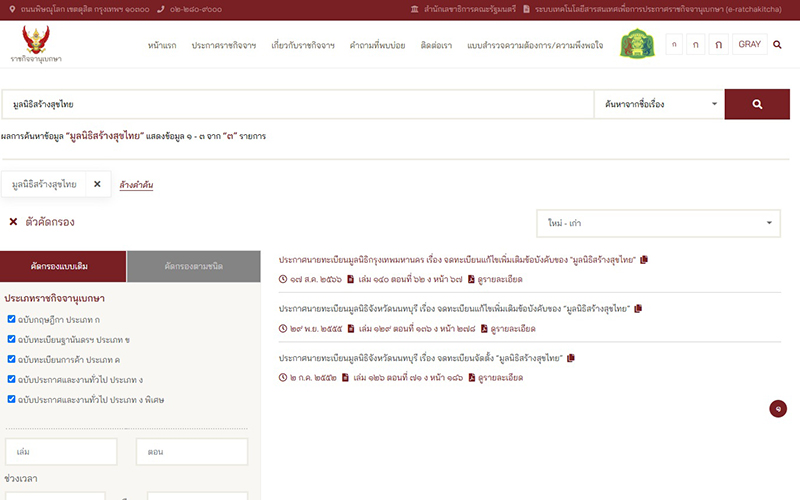
Task: Expand the ใหม่ - เก่า sort dropdown
Action: pos(658,223)
